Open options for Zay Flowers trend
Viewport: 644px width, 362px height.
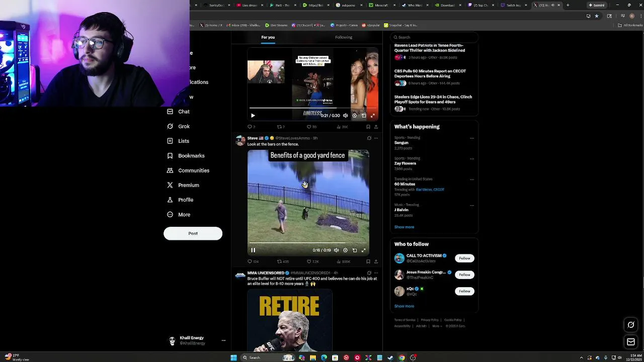pyautogui.click(x=472, y=159)
